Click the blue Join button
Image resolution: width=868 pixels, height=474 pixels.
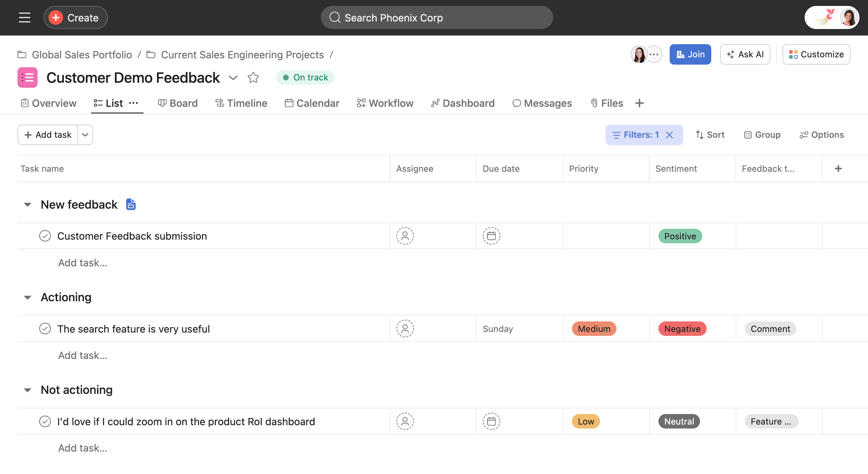tap(690, 54)
